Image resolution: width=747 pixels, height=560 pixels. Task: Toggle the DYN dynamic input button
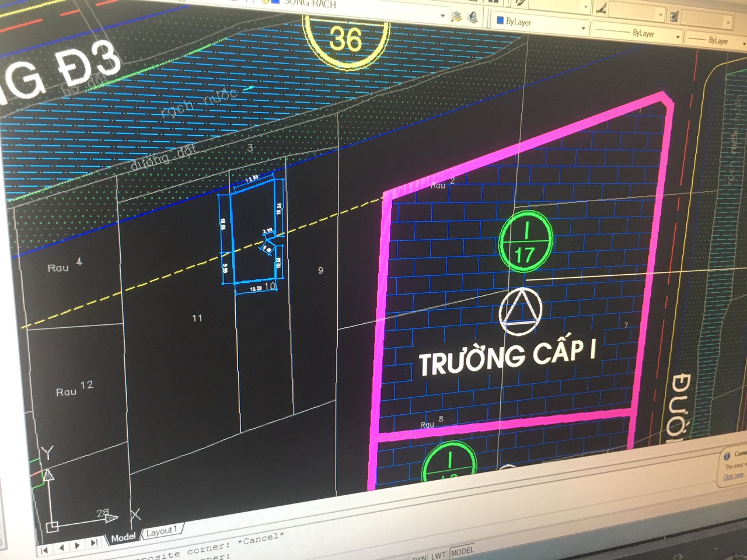419,557
